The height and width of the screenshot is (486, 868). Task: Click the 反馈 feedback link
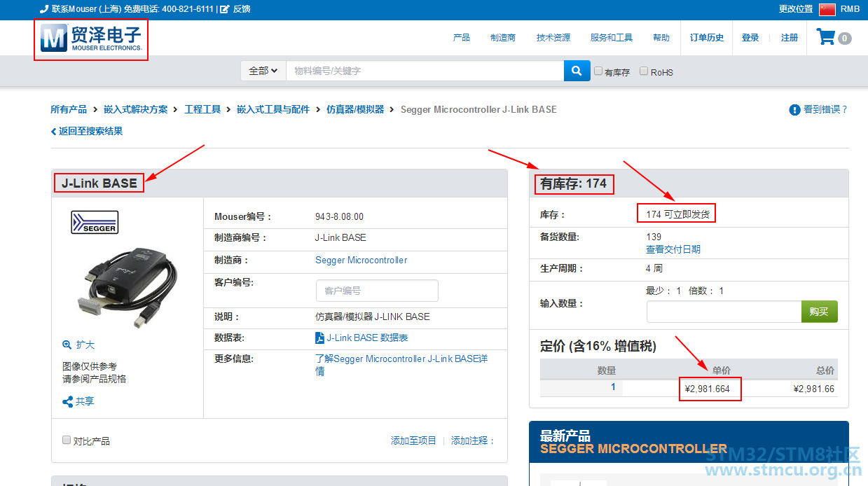(242, 9)
